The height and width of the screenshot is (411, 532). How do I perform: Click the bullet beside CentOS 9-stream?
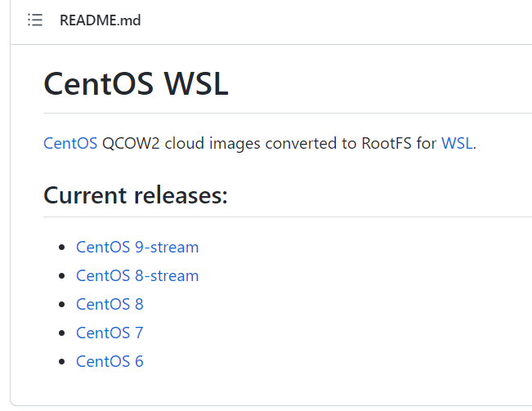62,248
